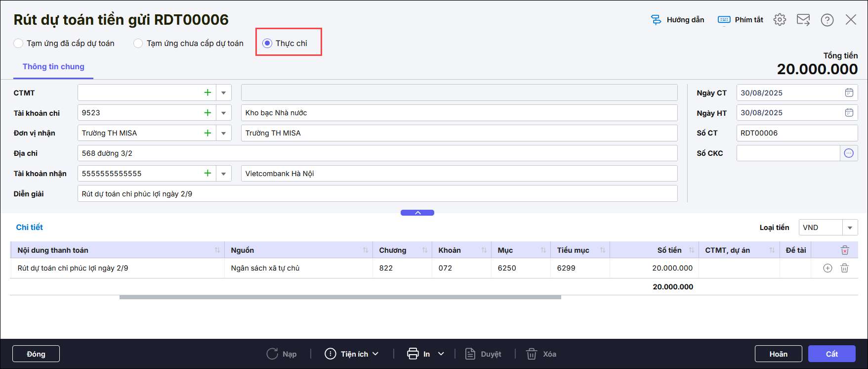Click the detail grid horizontal scrollbar
The image size is (868, 369).
[340, 297]
